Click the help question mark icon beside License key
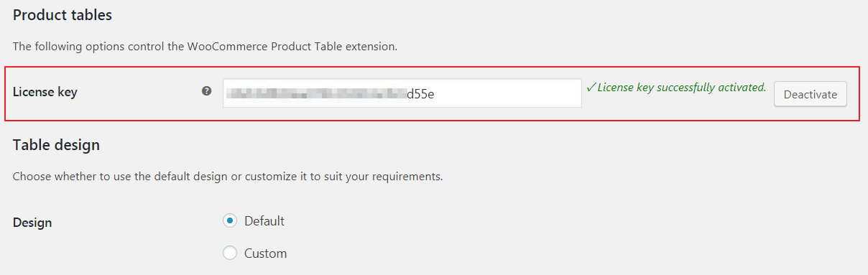Viewport: 868px width, 275px height. tap(207, 91)
